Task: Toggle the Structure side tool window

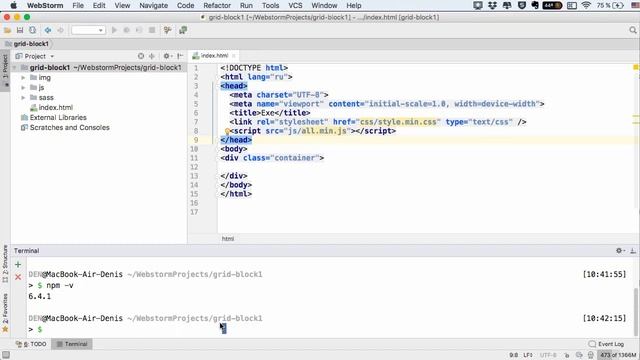Action: (x=5, y=263)
